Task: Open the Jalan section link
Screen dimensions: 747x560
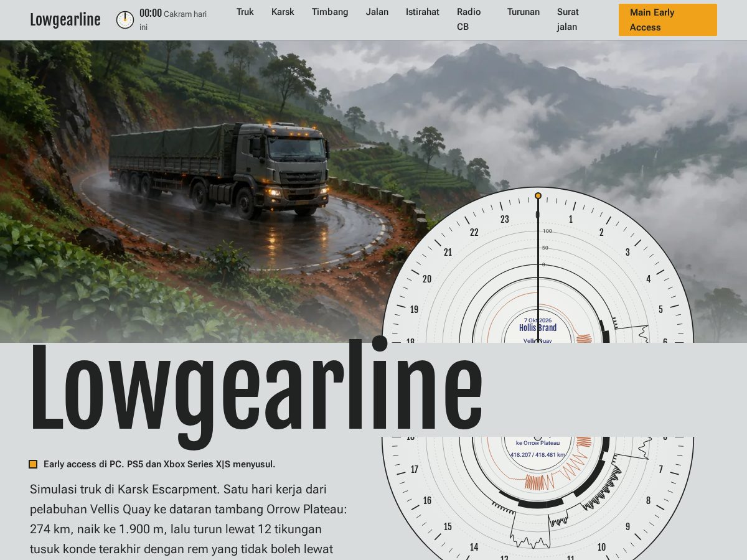Action: tap(377, 12)
